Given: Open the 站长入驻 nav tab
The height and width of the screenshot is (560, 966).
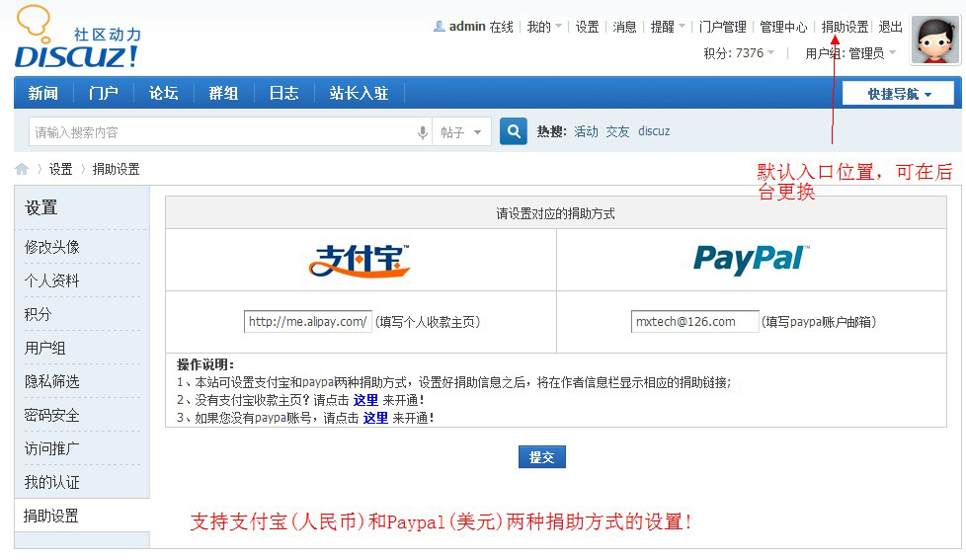Looking at the screenshot, I should (x=359, y=93).
